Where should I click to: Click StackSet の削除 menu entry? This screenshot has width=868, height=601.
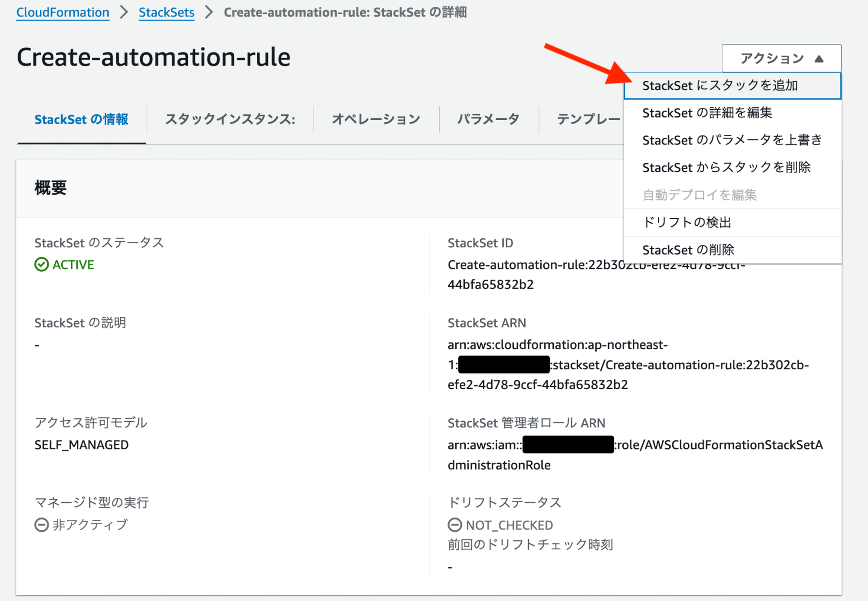[x=732, y=250]
